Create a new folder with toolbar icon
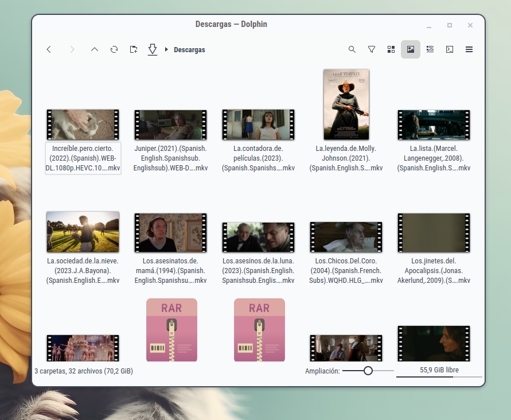 point(134,50)
